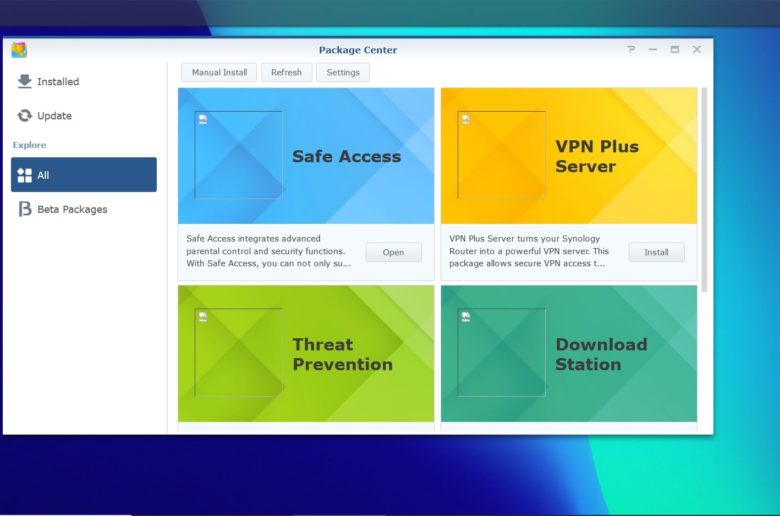Image resolution: width=780 pixels, height=516 pixels.
Task: Open the Settings button in toolbar
Action: coord(343,73)
